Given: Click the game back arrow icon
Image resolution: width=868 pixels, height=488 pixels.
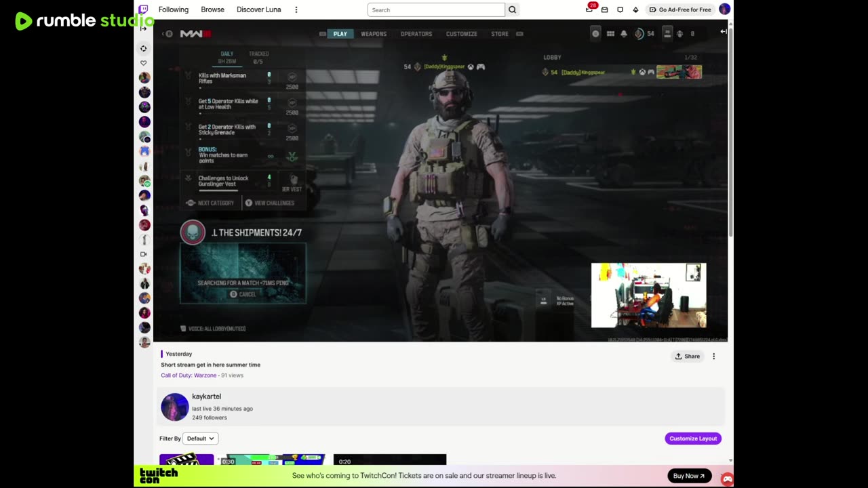Looking at the screenshot, I should (x=167, y=34).
